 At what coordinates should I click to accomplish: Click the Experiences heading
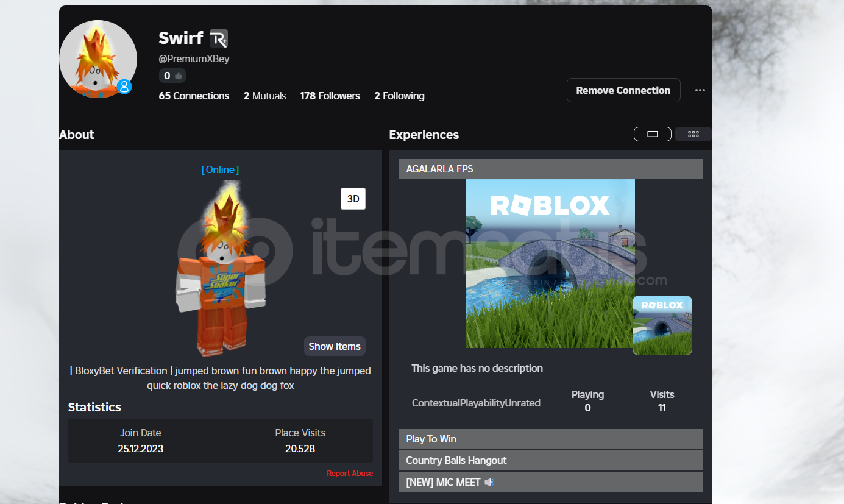tap(424, 135)
